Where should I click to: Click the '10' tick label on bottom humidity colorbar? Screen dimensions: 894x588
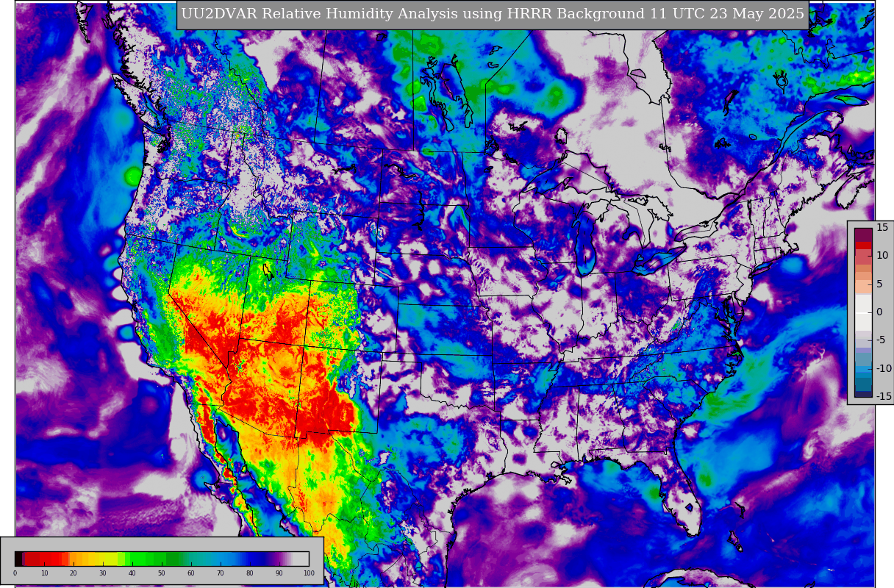44,573
